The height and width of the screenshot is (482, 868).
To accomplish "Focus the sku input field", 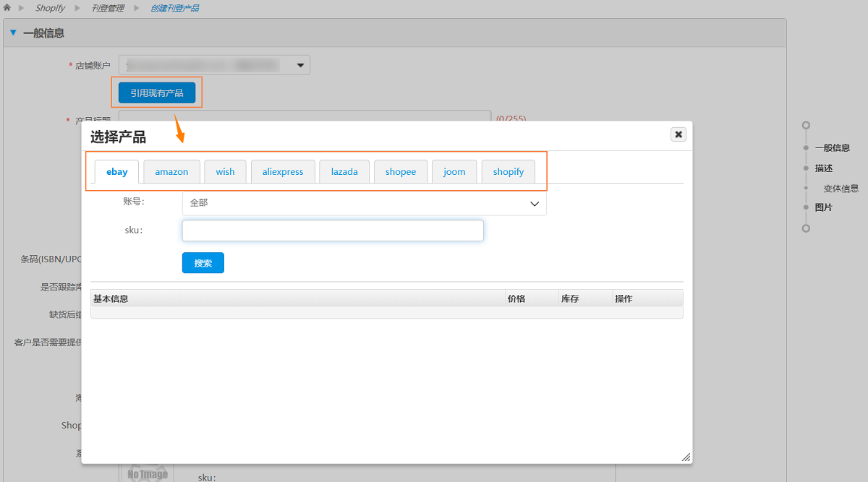I will [x=333, y=231].
